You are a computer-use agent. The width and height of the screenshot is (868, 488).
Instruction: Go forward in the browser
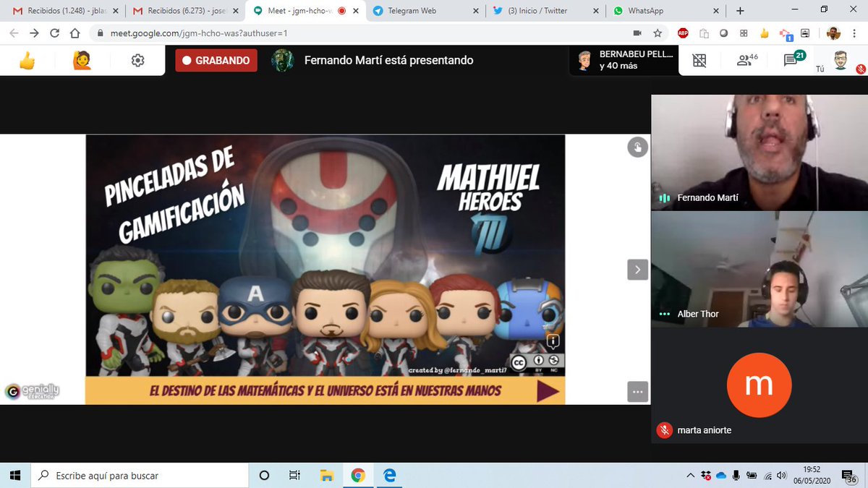coord(34,33)
